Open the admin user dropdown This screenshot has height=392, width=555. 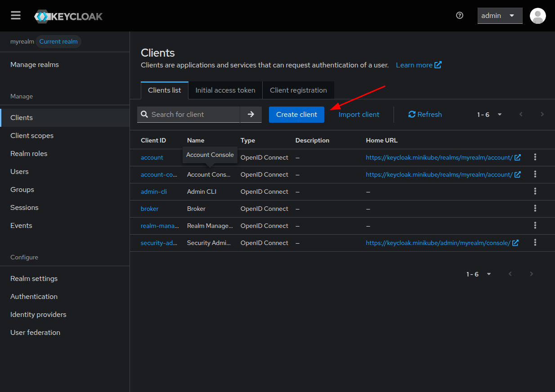click(500, 16)
